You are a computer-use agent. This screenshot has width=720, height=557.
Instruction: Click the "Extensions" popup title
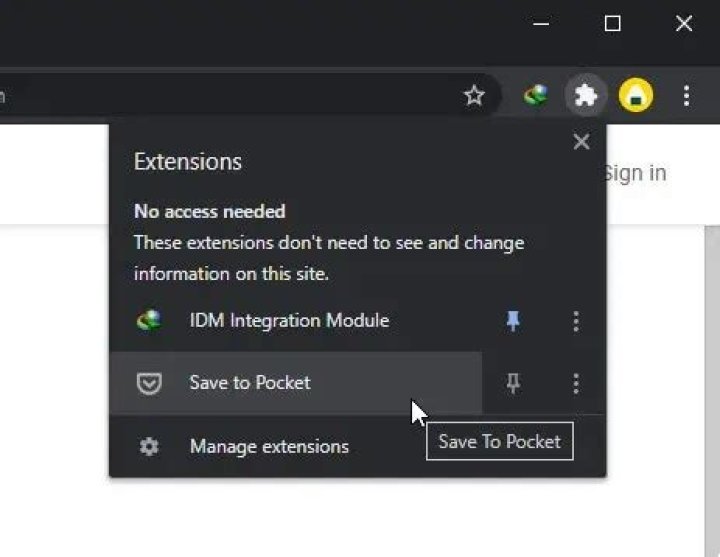pos(188,162)
